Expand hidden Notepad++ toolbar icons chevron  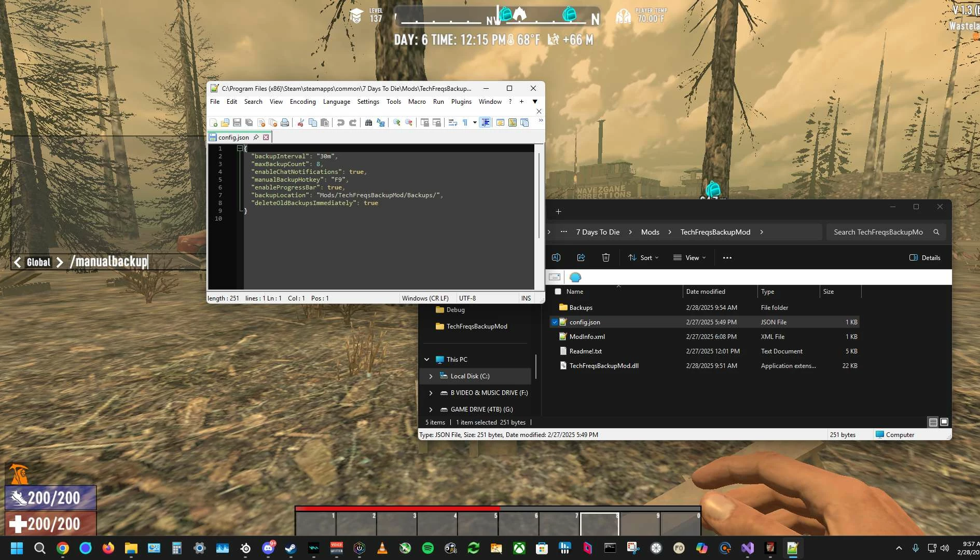[541, 120]
